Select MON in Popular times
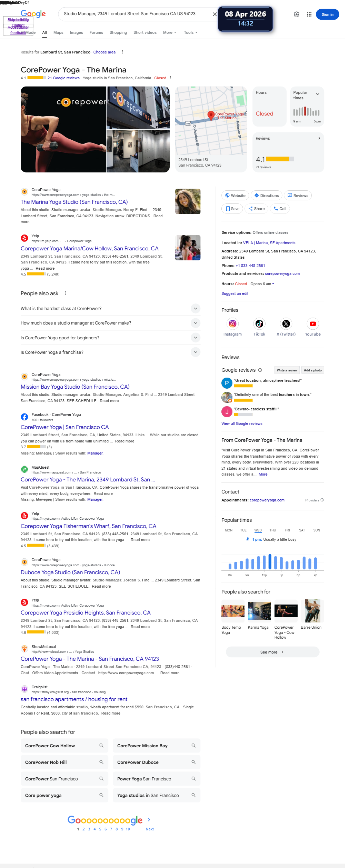Image resolution: width=349 pixels, height=868 pixels. [x=229, y=530]
